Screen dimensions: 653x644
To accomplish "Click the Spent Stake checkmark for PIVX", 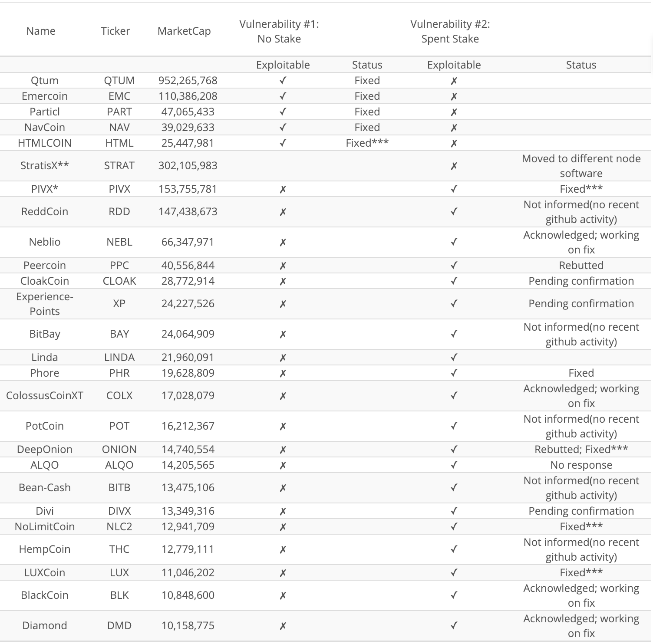I will tap(454, 189).
